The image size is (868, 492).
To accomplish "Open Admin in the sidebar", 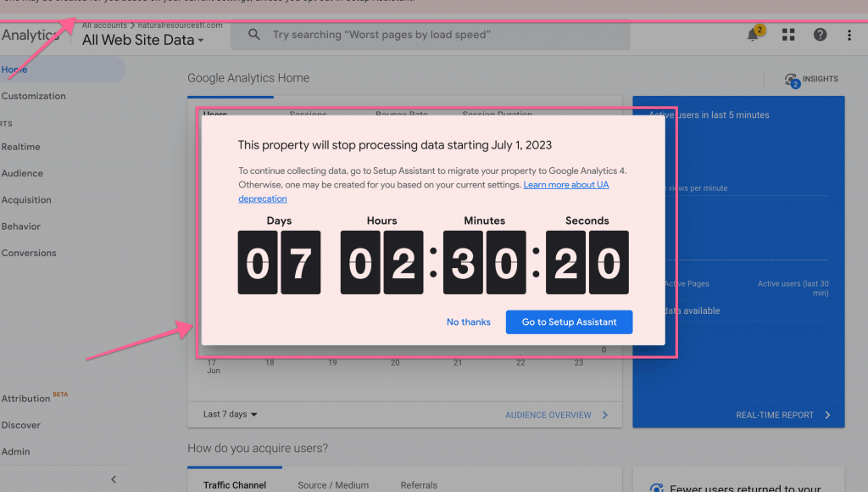I will (x=15, y=451).
